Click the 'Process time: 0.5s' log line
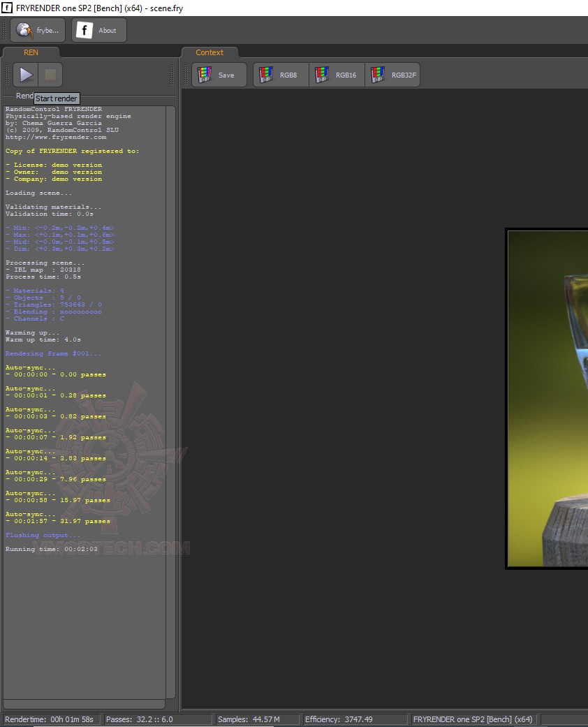The height and width of the screenshot is (727, 588). point(43,277)
